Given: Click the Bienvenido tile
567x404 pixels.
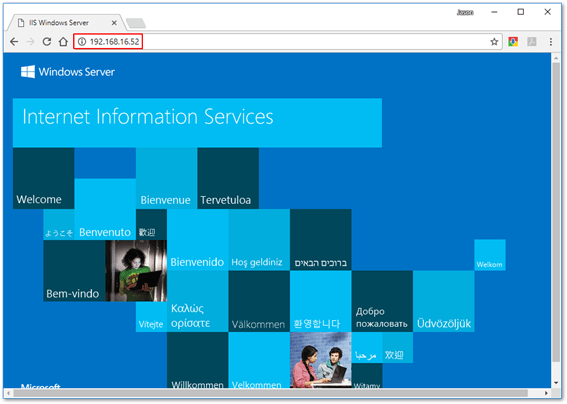Looking at the screenshot, I should click(197, 240).
